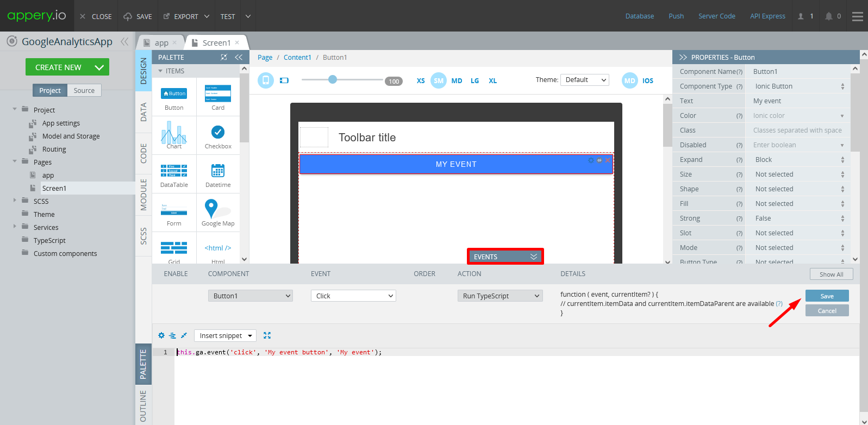Open the DATA side tab
868x425 pixels.
coord(143,112)
